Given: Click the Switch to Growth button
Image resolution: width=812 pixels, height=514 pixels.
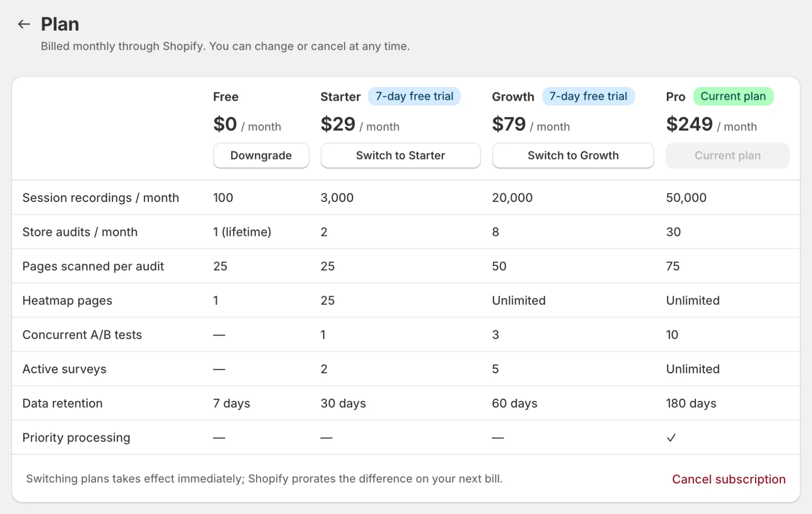Looking at the screenshot, I should [573, 155].
